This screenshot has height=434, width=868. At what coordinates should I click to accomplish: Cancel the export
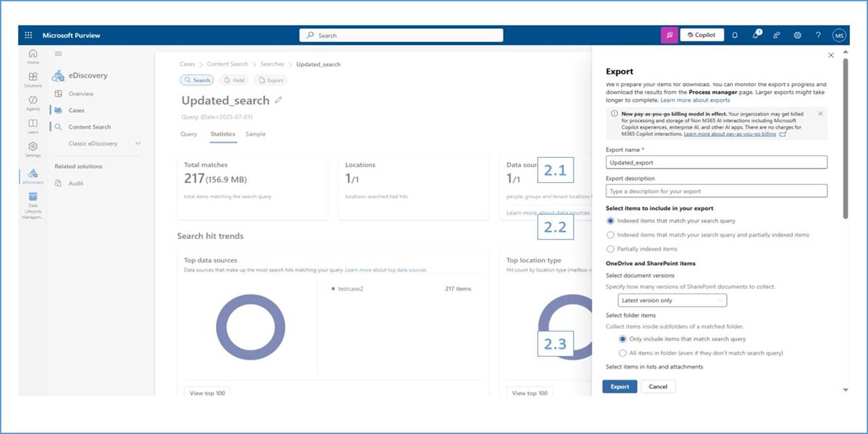(x=658, y=386)
